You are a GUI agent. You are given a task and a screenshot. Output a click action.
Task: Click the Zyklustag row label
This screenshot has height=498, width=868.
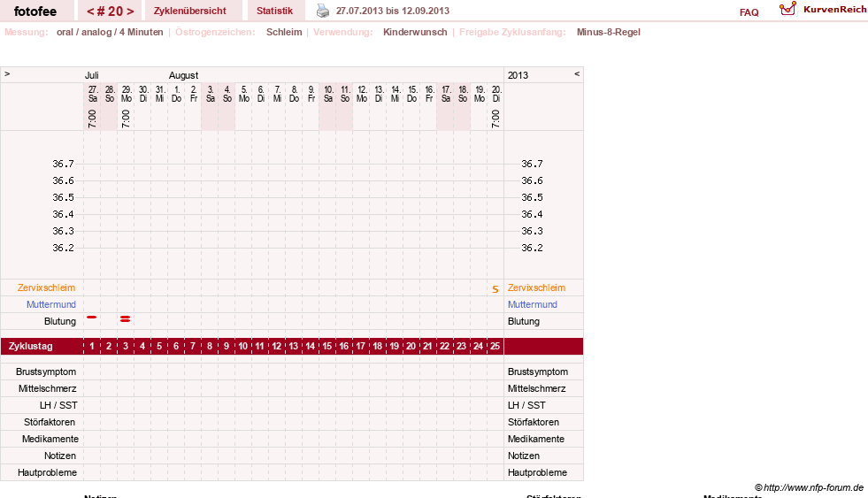point(30,347)
